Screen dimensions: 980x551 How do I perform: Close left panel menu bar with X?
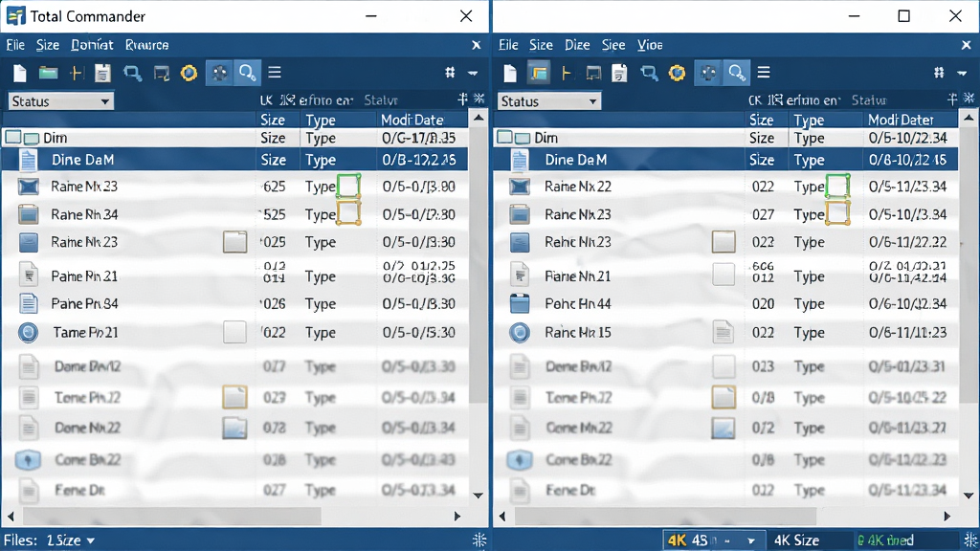coord(477,45)
